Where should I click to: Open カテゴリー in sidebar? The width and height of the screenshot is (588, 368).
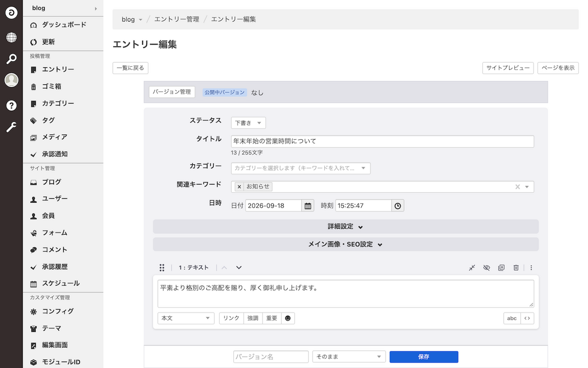(63, 104)
